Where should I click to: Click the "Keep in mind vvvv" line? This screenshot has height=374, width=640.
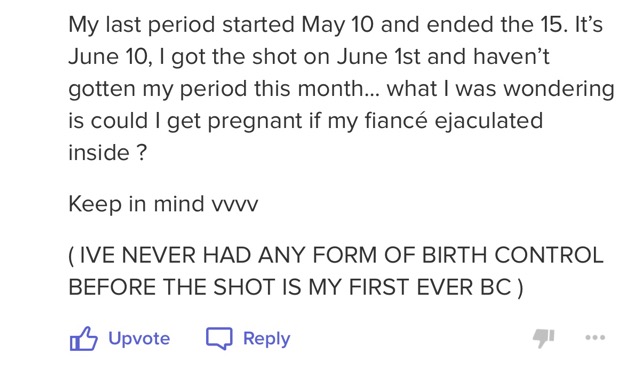pyautogui.click(x=163, y=204)
